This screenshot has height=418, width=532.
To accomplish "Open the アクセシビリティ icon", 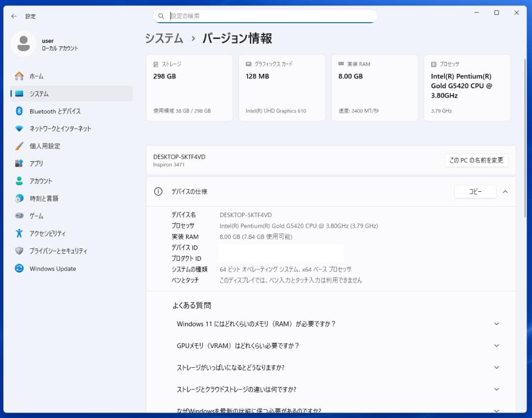I will pos(19,233).
